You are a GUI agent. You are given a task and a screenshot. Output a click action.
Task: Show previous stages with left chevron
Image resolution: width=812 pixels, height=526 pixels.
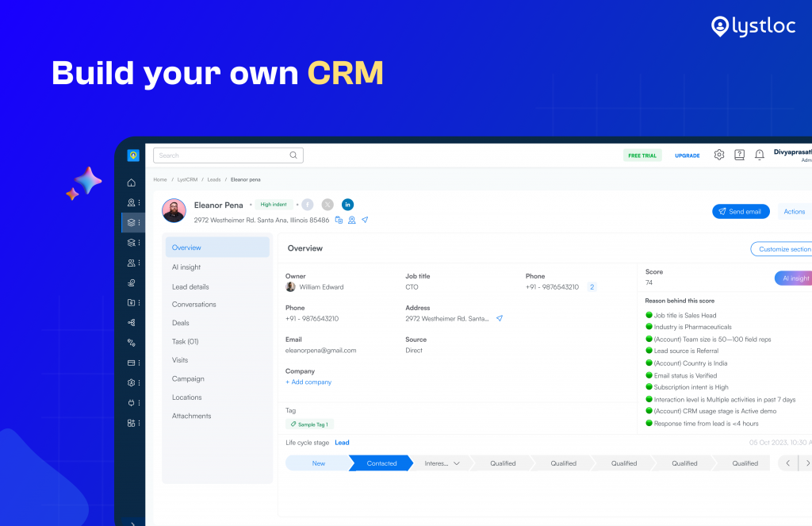coord(787,463)
